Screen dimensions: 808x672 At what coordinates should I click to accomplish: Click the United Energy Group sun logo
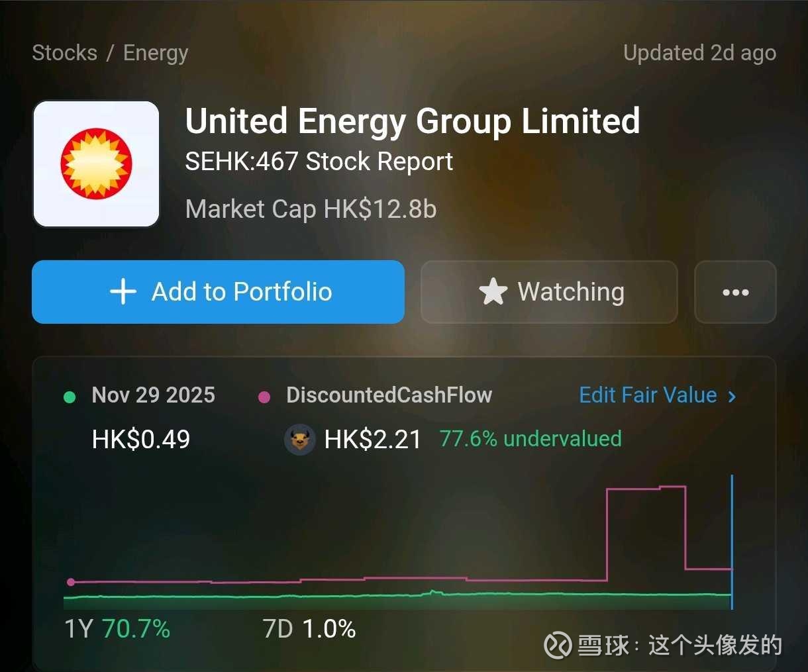tap(97, 164)
